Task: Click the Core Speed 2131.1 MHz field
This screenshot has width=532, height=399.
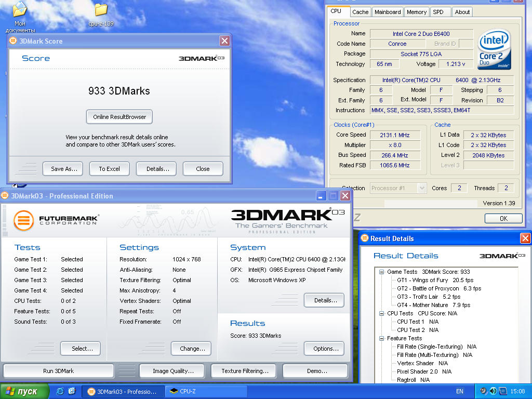Action: (x=395, y=135)
